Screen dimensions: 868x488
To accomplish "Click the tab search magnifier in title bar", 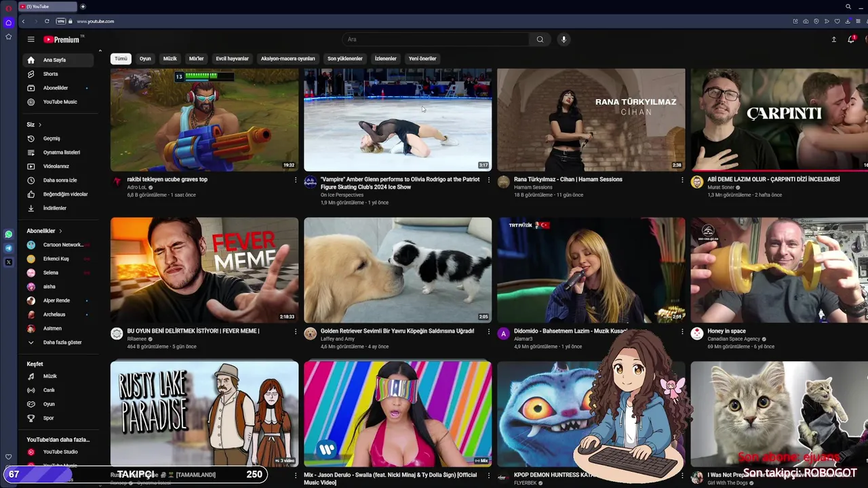I will [x=848, y=6].
